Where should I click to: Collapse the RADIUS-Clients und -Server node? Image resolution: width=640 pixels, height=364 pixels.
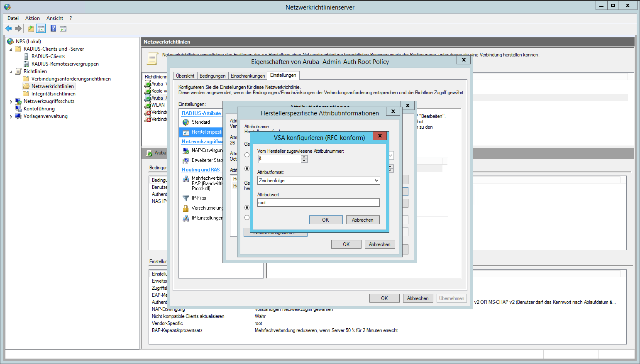point(11,49)
